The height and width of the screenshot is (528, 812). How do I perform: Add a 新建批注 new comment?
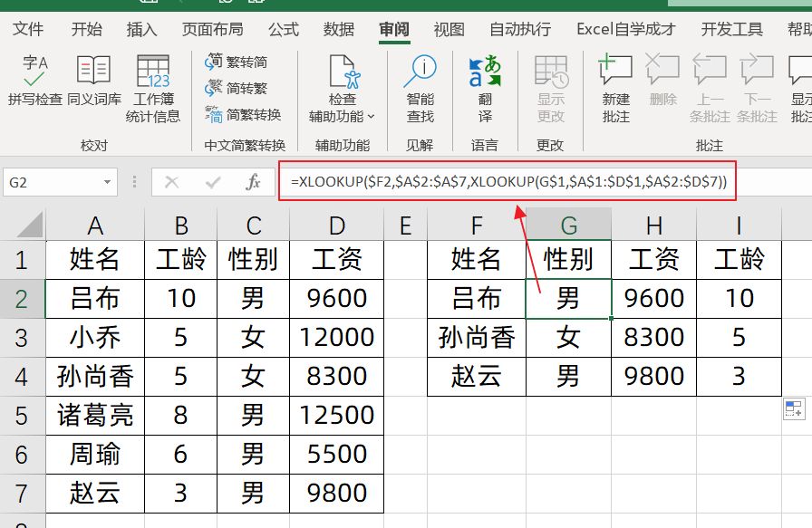615,88
